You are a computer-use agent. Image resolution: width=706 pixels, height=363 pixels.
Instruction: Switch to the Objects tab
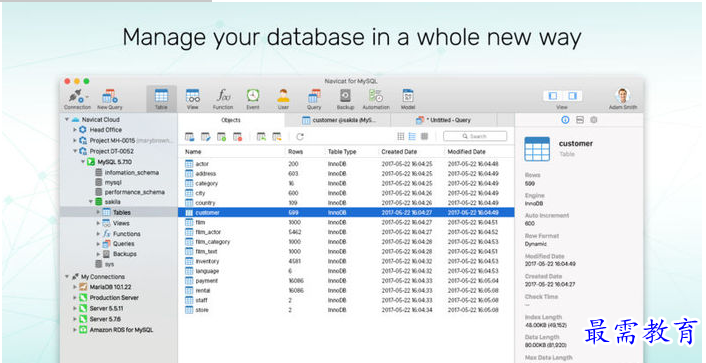pyautogui.click(x=231, y=120)
